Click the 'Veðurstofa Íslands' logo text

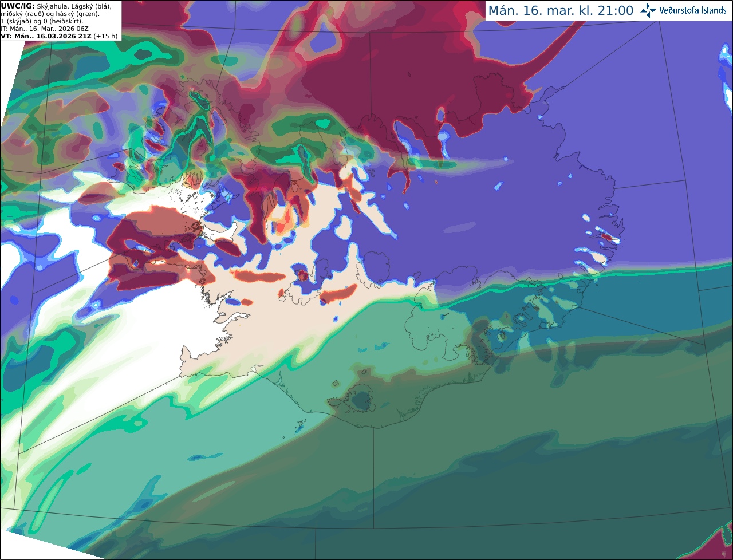pyautogui.click(x=693, y=10)
